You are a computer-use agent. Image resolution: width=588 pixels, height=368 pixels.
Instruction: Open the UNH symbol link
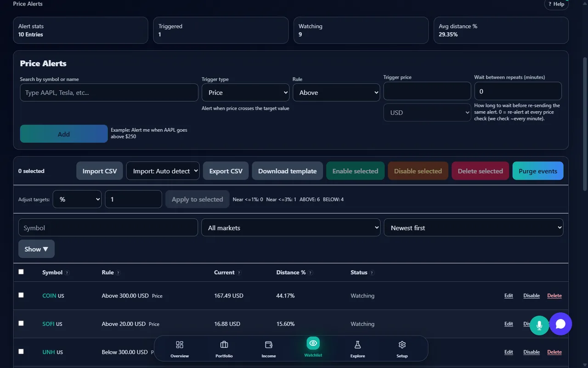pos(49,352)
